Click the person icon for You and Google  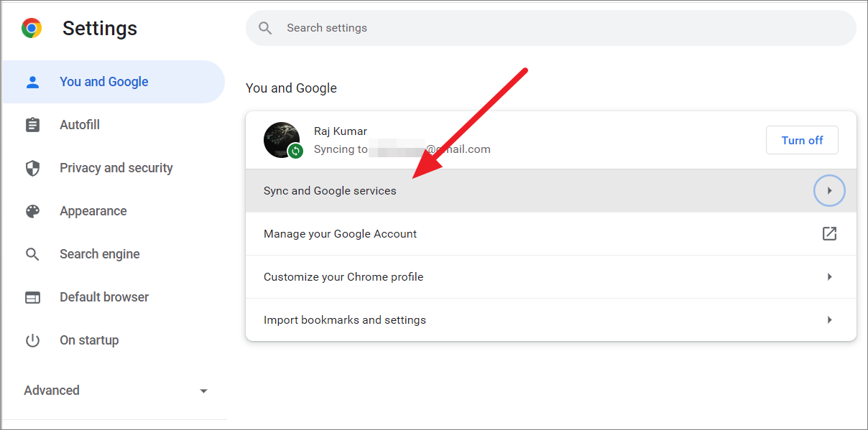[x=32, y=82]
